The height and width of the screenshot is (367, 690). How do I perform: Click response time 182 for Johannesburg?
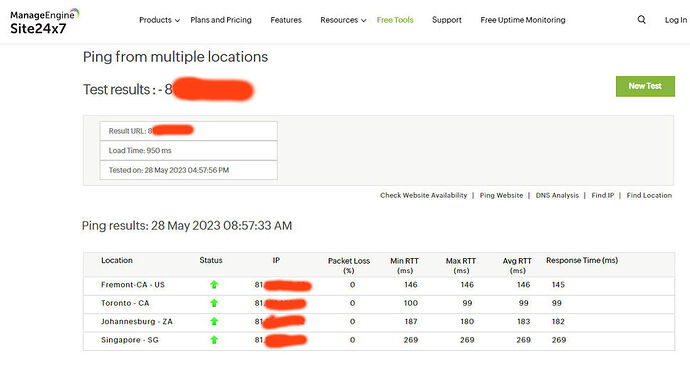pyautogui.click(x=558, y=322)
